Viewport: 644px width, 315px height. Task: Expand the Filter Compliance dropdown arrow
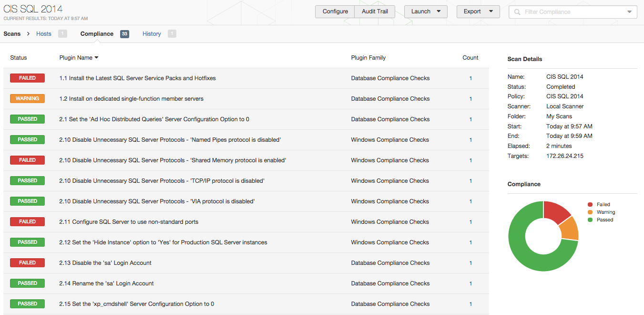coord(629,12)
